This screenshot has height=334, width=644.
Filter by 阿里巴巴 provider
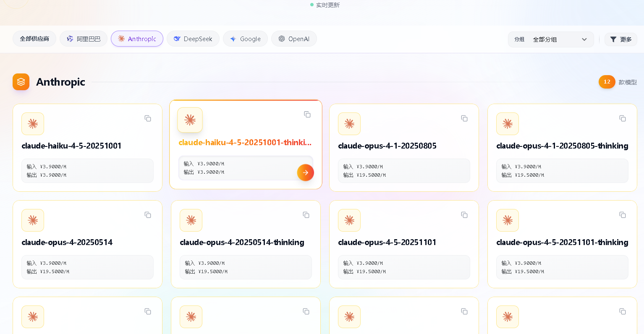click(84, 39)
